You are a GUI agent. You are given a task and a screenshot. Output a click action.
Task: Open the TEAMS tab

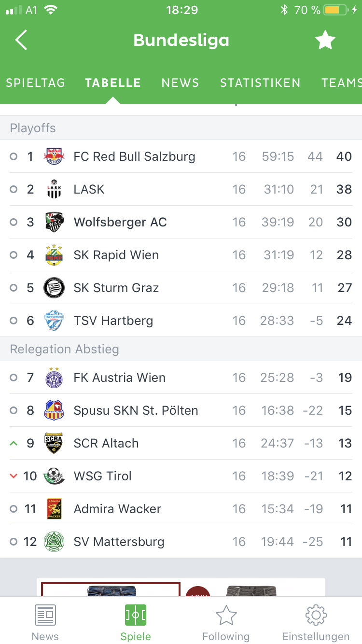(x=342, y=83)
